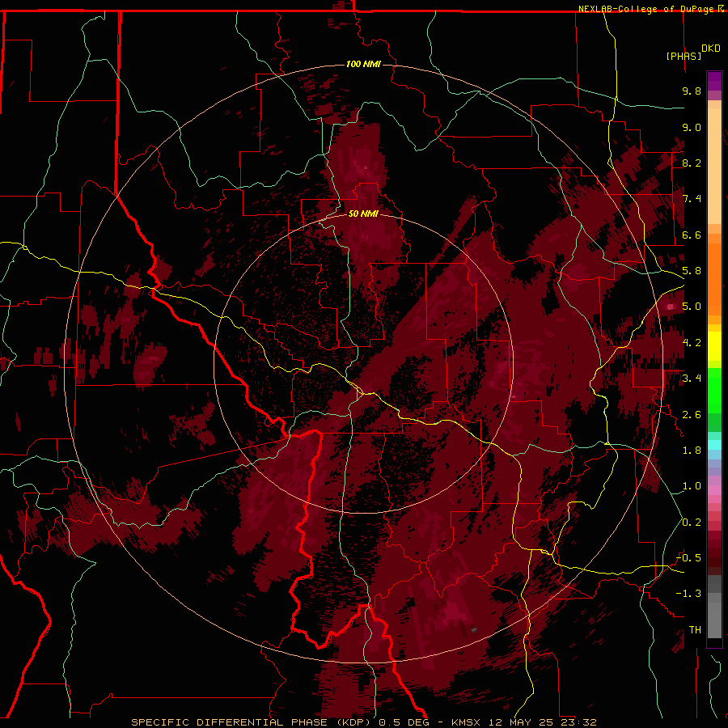The image size is (728, 728).
Task: Click the 9.8 legend value
Action: tap(692, 91)
